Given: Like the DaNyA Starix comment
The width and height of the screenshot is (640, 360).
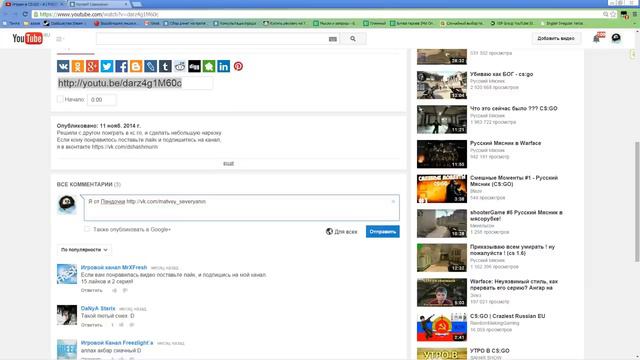Looking at the screenshot, I should coord(121,325).
